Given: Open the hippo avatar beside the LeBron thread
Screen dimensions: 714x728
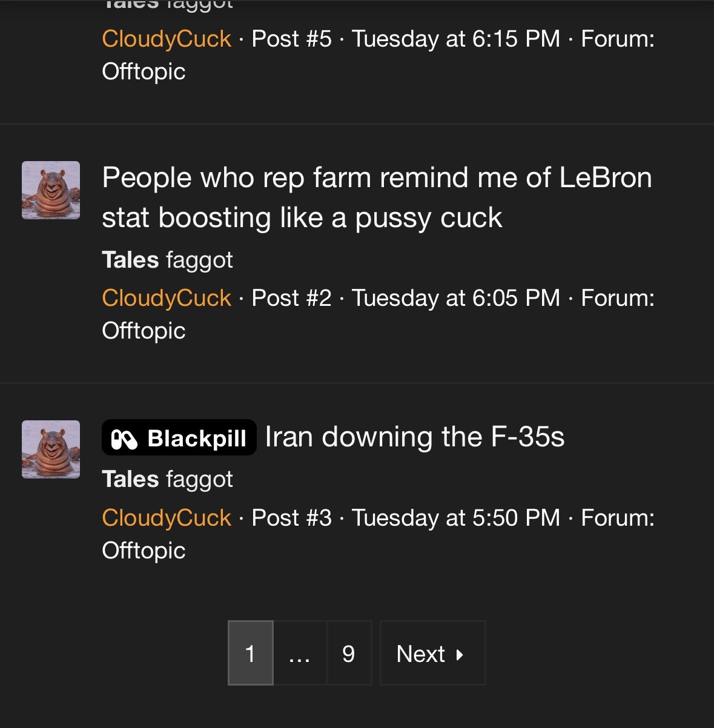Looking at the screenshot, I should click(51, 190).
